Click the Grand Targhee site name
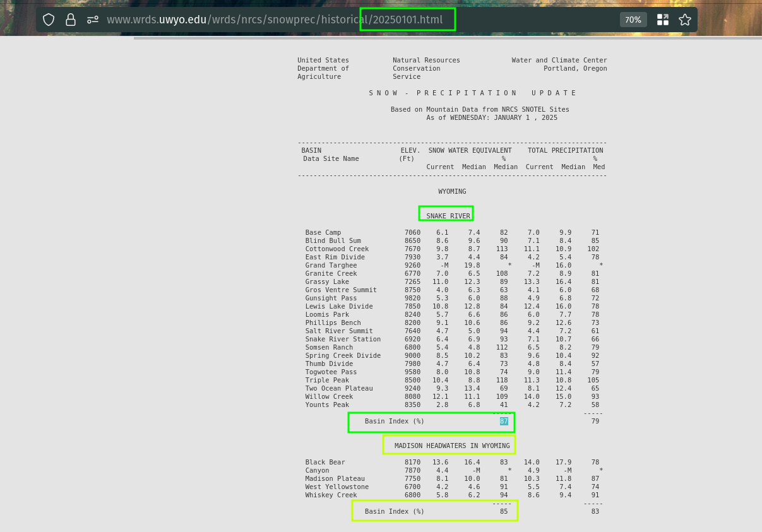This screenshot has height=532, width=762. pos(331,265)
